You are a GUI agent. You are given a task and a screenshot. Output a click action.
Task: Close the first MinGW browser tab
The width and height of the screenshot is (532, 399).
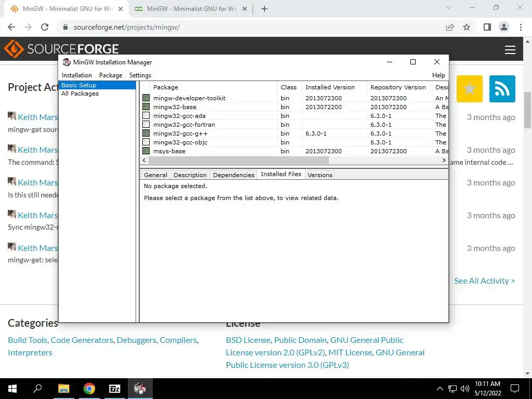point(121,9)
